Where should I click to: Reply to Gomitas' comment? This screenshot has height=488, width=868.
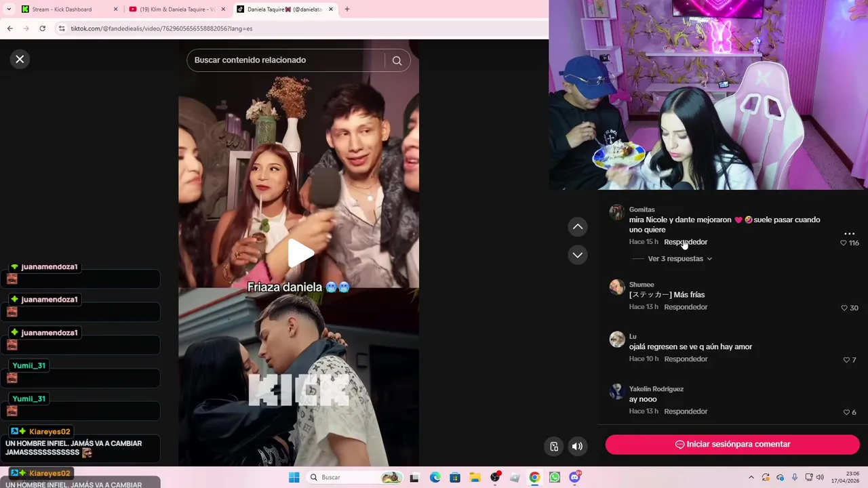pos(686,242)
